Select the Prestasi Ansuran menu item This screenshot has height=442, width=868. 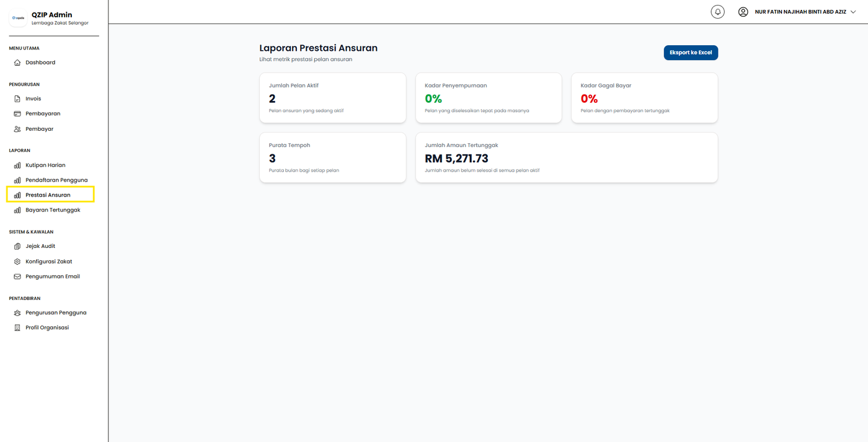pos(48,195)
